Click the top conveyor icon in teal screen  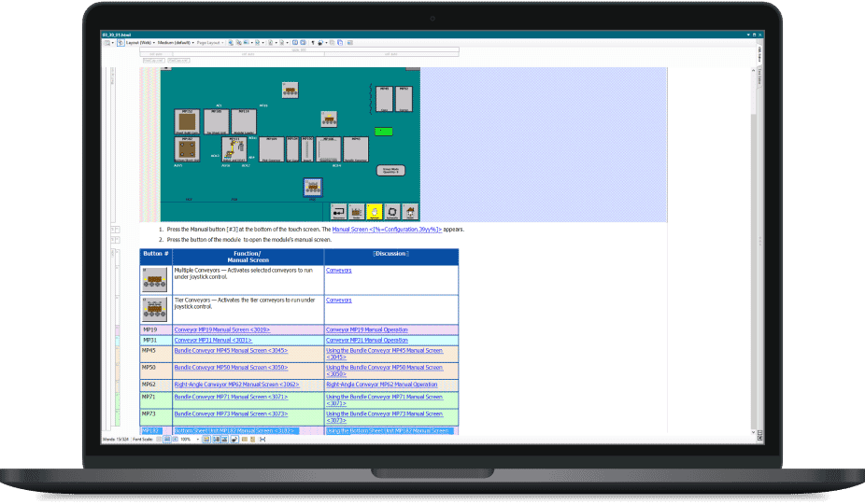pyautogui.click(x=291, y=90)
